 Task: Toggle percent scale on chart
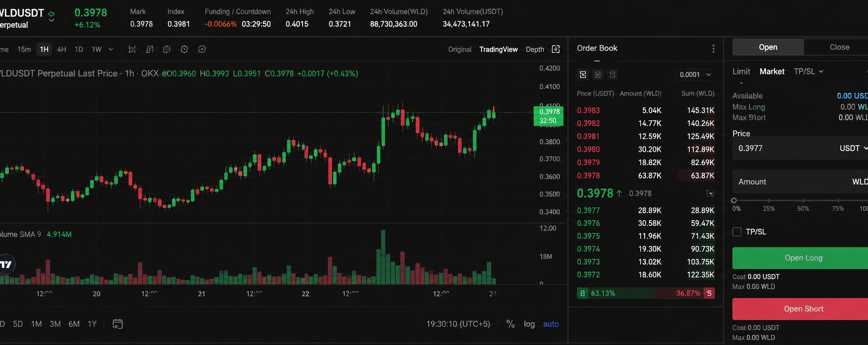pos(511,324)
